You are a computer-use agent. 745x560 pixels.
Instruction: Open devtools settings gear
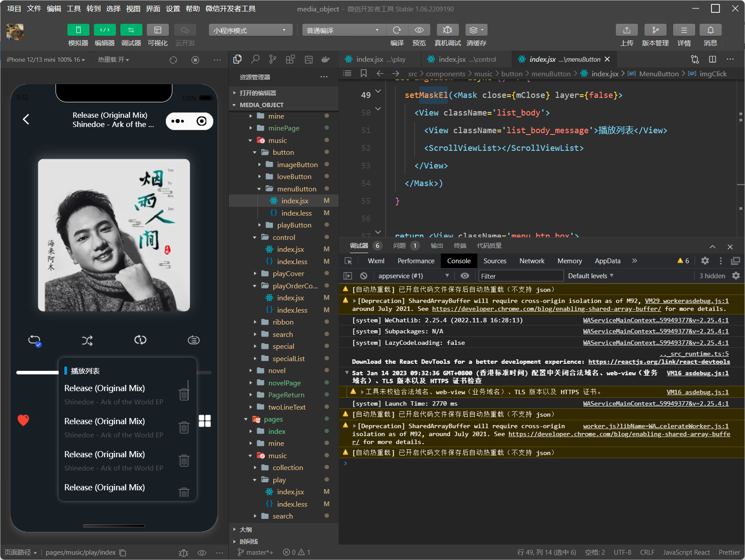pos(705,261)
